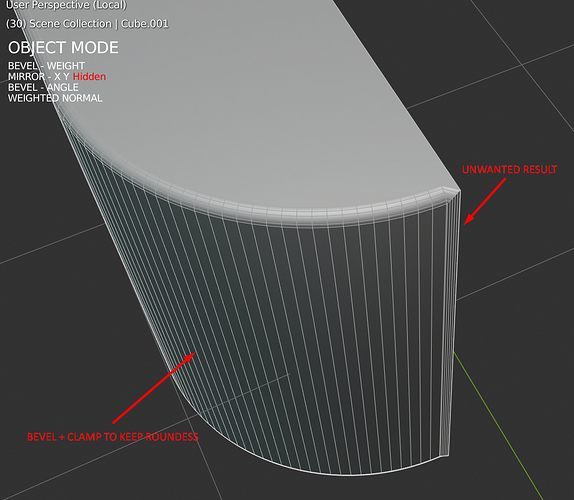The height and width of the screenshot is (500, 574).
Task: Click the red arrow below UNWANTED RESULT
Action: [485, 201]
